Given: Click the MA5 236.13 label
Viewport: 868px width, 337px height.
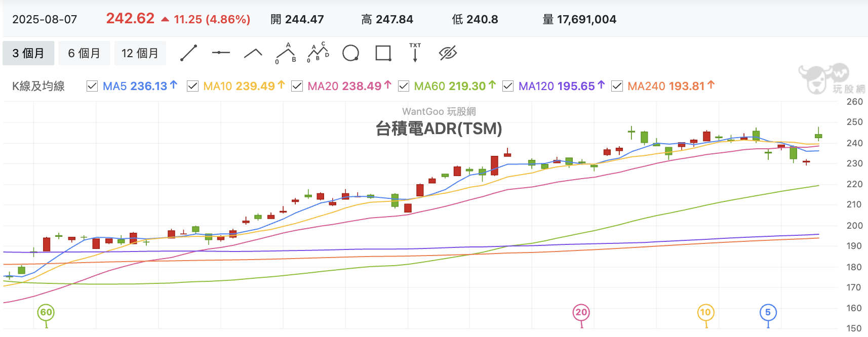Looking at the screenshot, I should tap(140, 86).
